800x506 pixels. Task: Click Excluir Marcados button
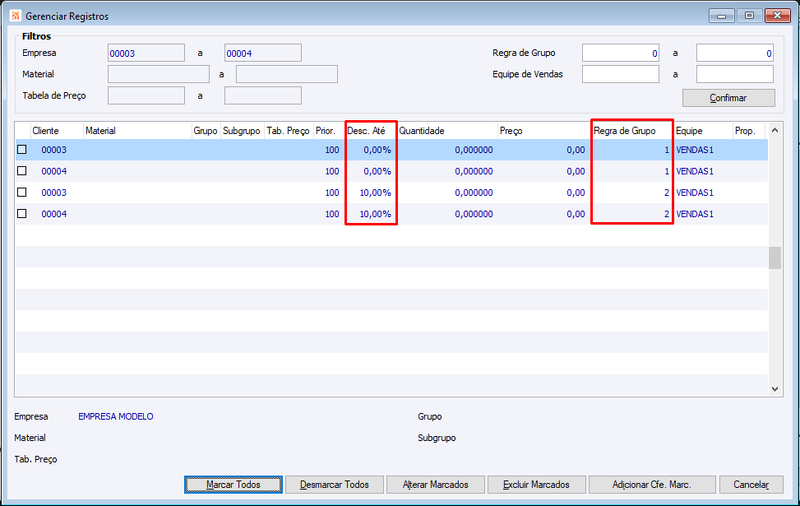click(x=536, y=485)
